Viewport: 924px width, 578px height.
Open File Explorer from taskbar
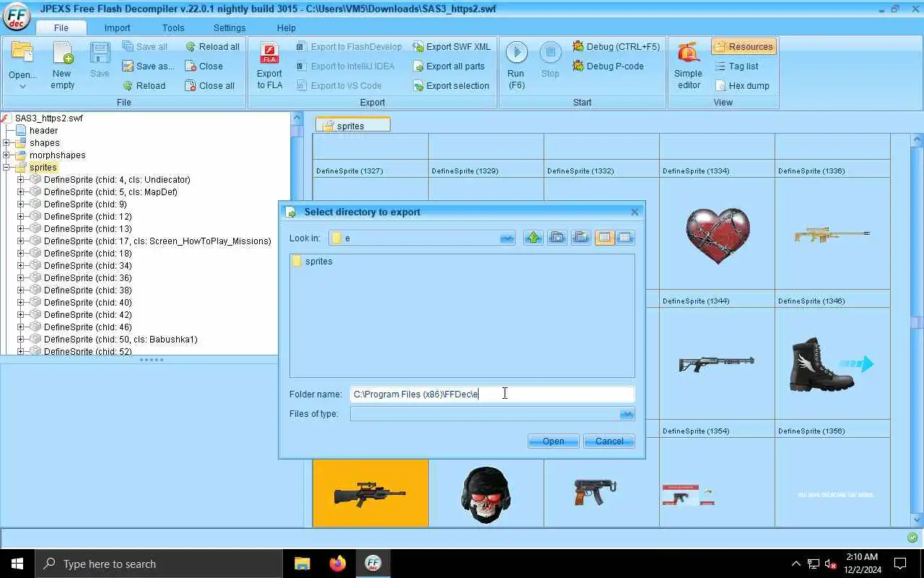point(302,563)
